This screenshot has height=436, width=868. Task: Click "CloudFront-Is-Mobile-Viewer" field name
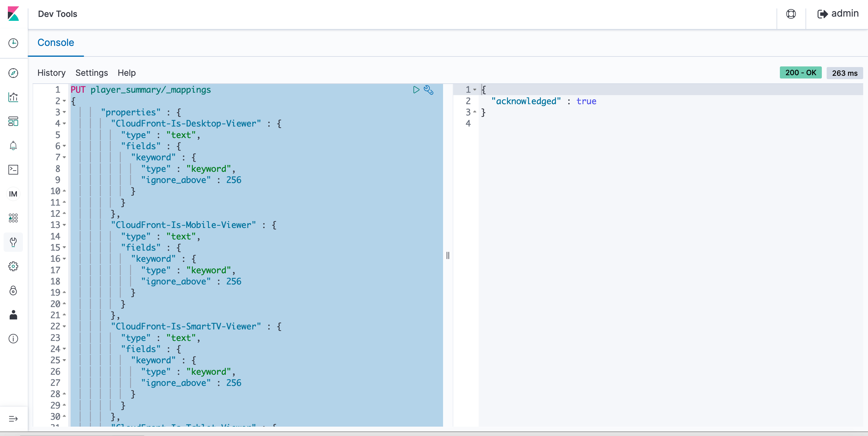[x=183, y=225]
